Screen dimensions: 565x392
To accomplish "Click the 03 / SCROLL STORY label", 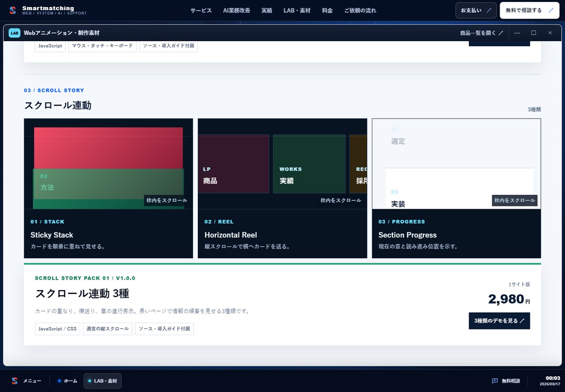I will pyautogui.click(x=54, y=90).
